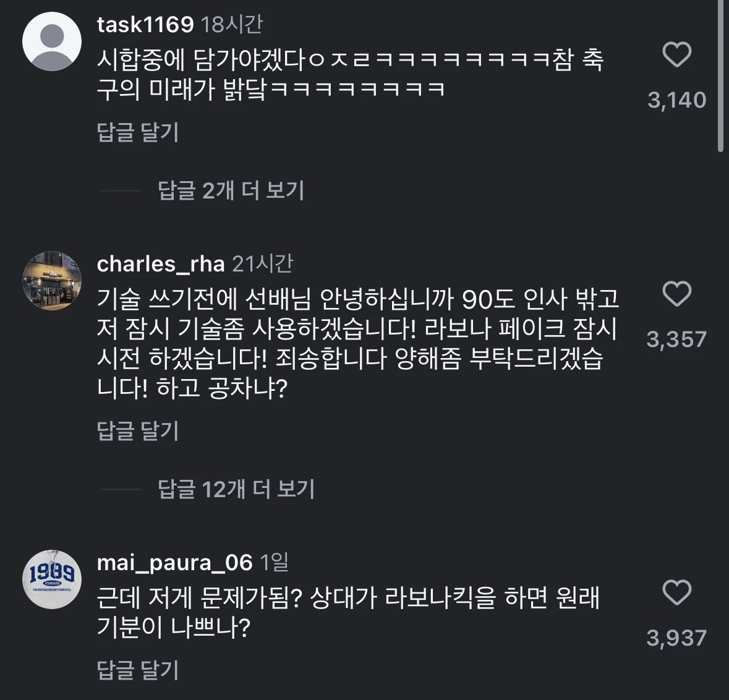Open the charles_rha username link
Viewport: 729px width, 700px height.
(x=161, y=264)
